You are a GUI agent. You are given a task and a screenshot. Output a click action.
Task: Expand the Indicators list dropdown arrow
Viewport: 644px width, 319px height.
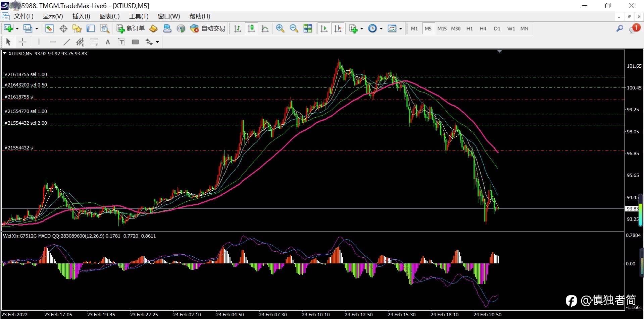(362, 29)
